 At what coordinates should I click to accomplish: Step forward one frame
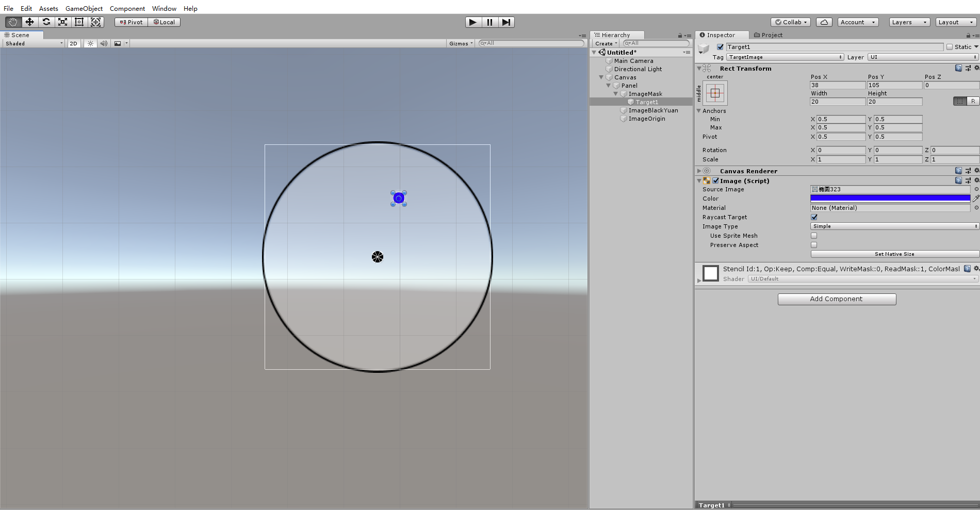coord(507,22)
